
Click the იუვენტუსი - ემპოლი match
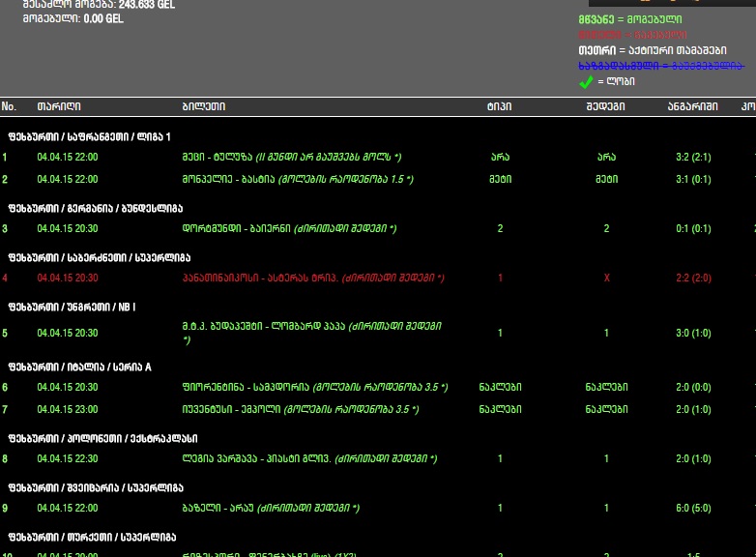pyautogui.click(x=300, y=410)
